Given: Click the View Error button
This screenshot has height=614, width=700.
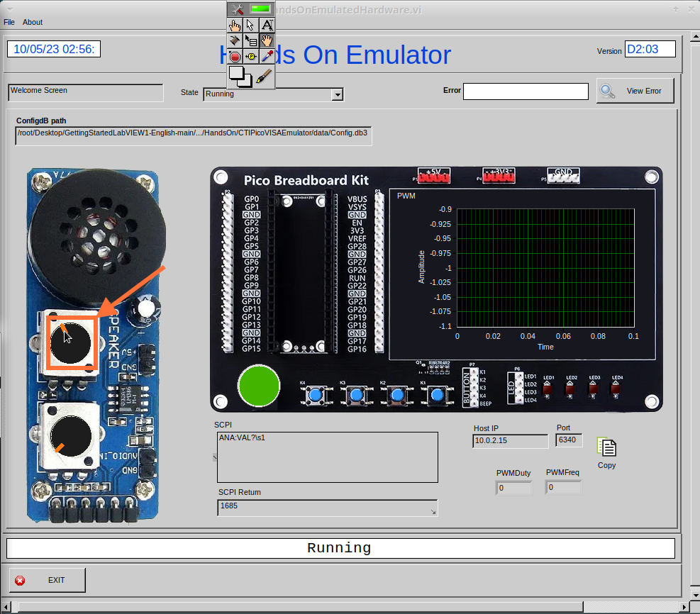Looking at the screenshot, I should (x=635, y=91).
